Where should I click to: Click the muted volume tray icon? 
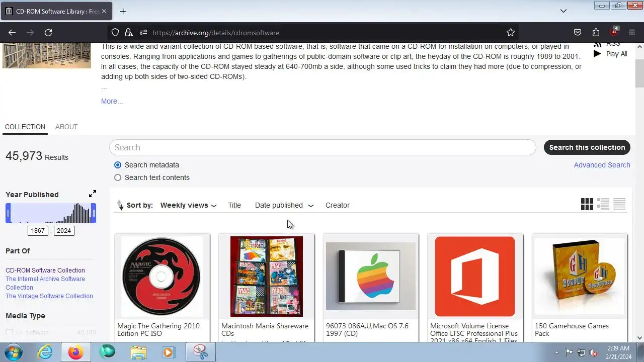593,352
